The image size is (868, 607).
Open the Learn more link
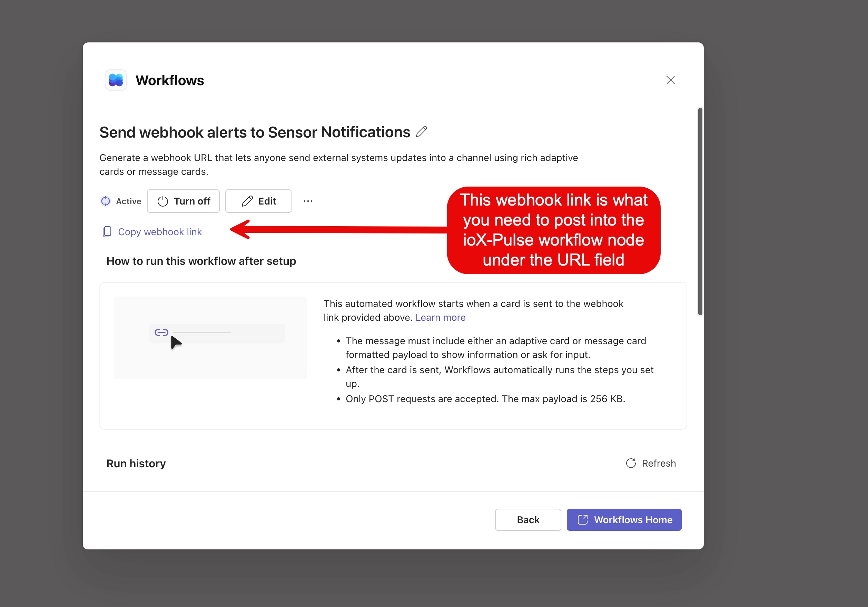[441, 318]
